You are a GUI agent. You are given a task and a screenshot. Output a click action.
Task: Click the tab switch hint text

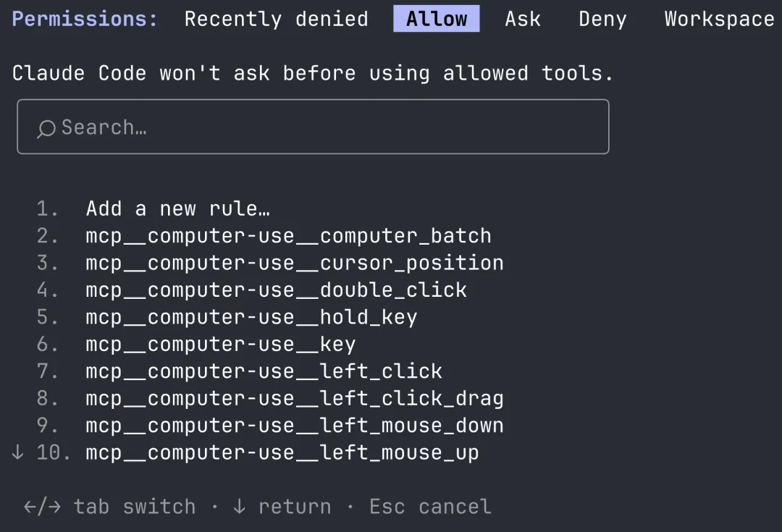tap(134, 506)
